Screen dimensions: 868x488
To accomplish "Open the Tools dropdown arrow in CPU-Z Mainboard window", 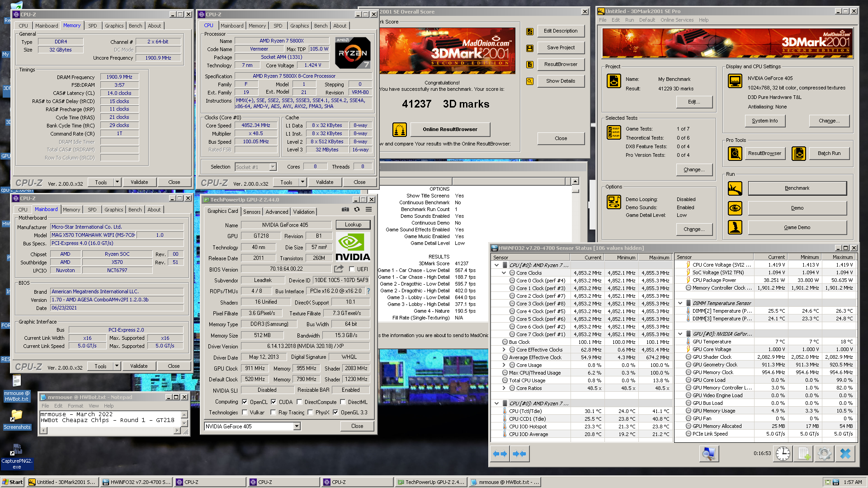I will click(117, 366).
